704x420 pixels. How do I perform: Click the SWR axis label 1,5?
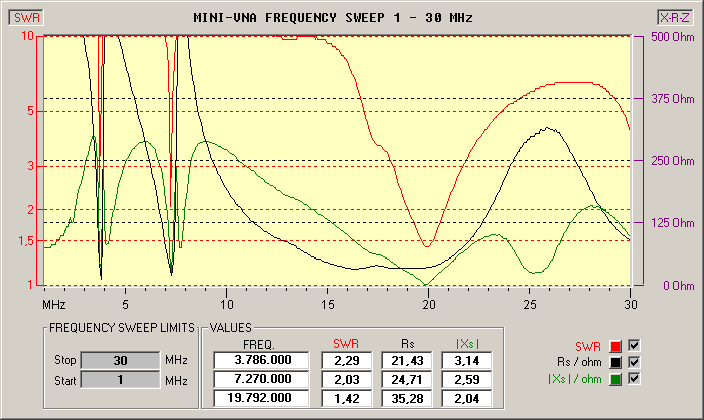point(26,241)
